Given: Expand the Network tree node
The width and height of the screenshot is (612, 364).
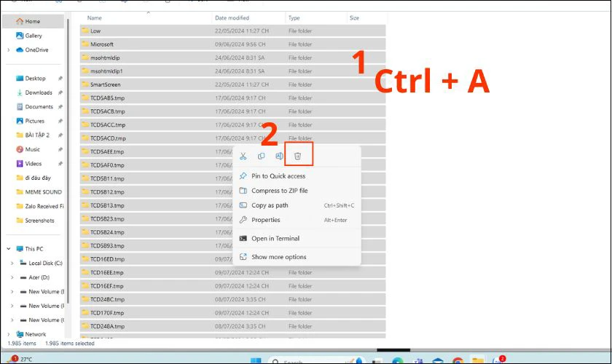Looking at the screenshot, I should [8, 334].
